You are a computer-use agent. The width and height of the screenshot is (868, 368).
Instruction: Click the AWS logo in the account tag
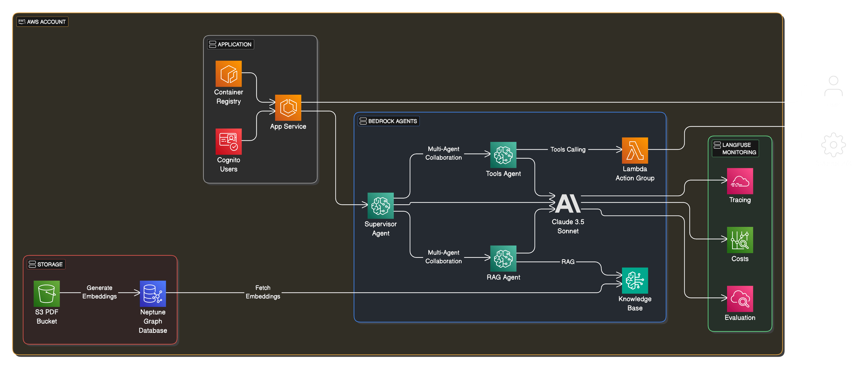point(21,22)
